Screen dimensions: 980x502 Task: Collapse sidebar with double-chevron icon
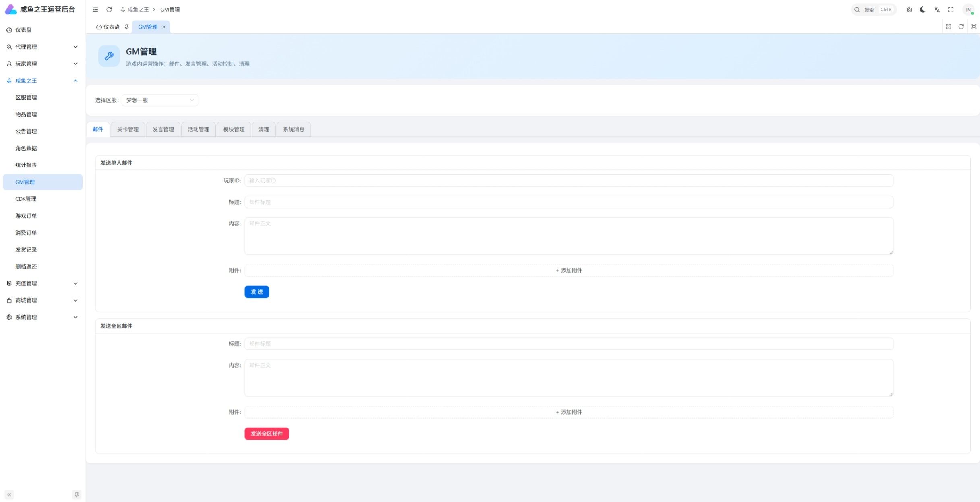(9, 495)
